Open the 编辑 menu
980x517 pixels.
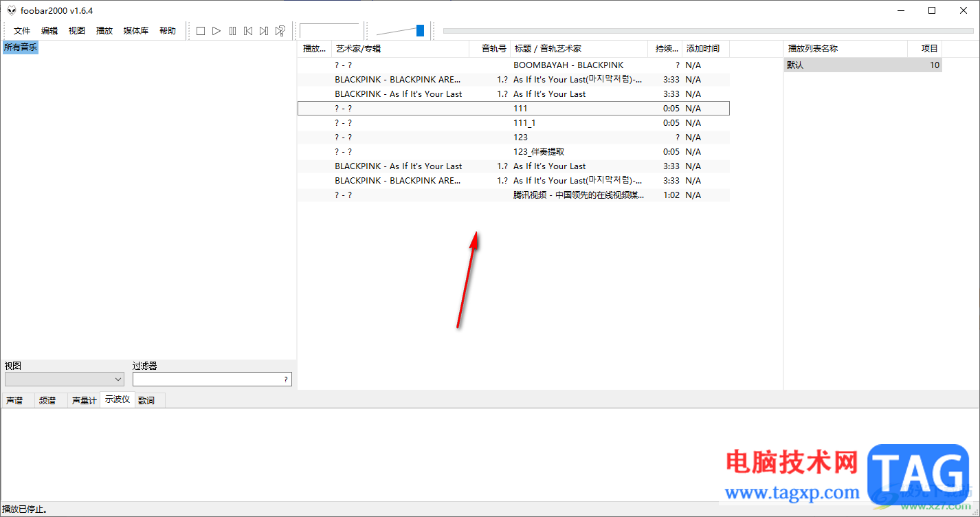[x=49, y=31]
